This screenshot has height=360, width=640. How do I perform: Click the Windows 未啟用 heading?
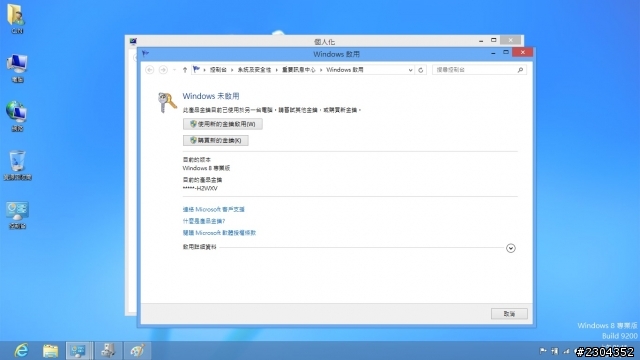coord(211,96)
